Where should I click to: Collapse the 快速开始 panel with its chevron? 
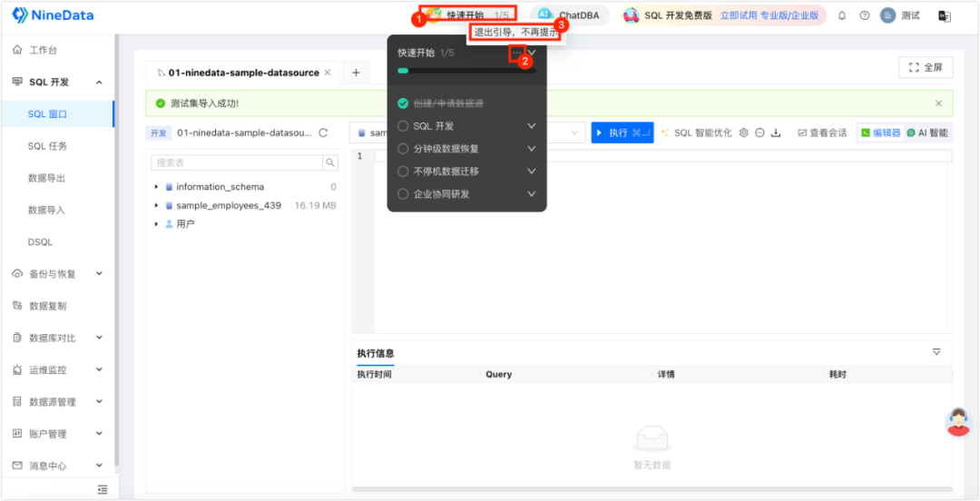[x=532, y=53]
